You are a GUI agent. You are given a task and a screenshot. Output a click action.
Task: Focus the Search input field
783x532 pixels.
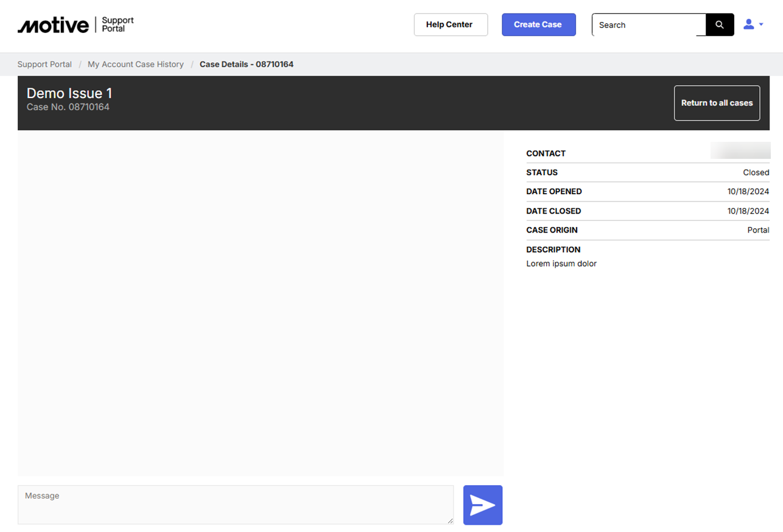pos(648,25)
